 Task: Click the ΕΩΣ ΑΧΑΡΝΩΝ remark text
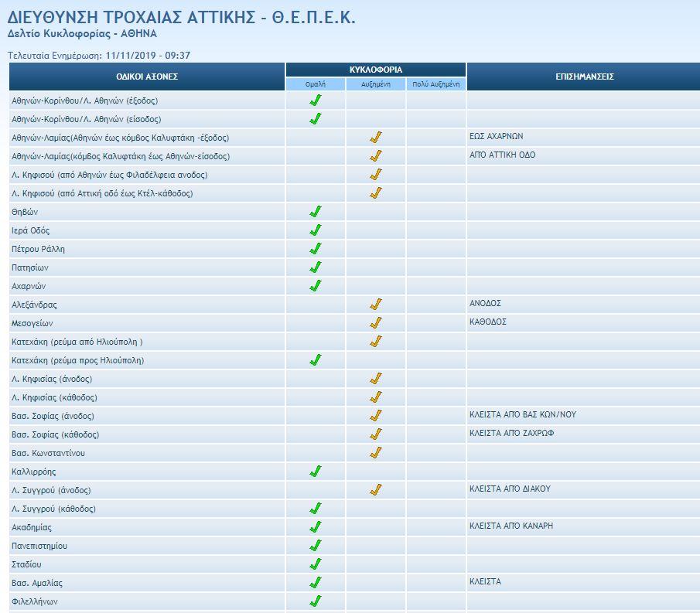496,136
